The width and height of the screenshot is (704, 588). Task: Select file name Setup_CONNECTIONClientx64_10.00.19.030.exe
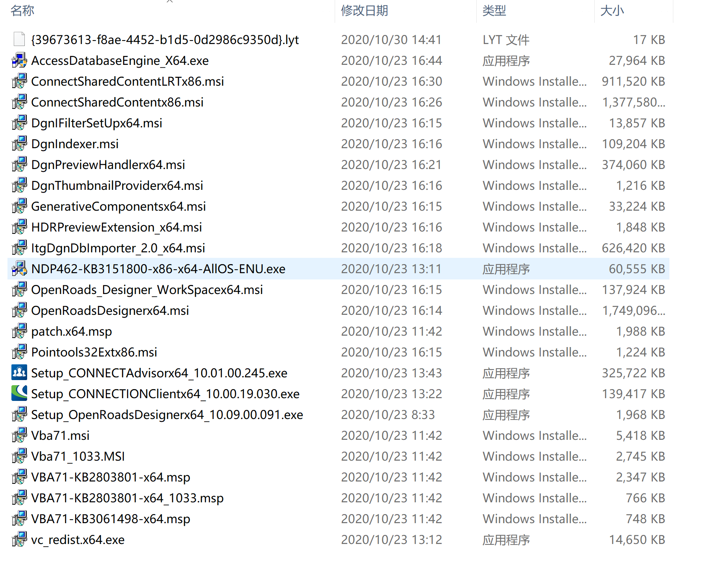(165, 394)
